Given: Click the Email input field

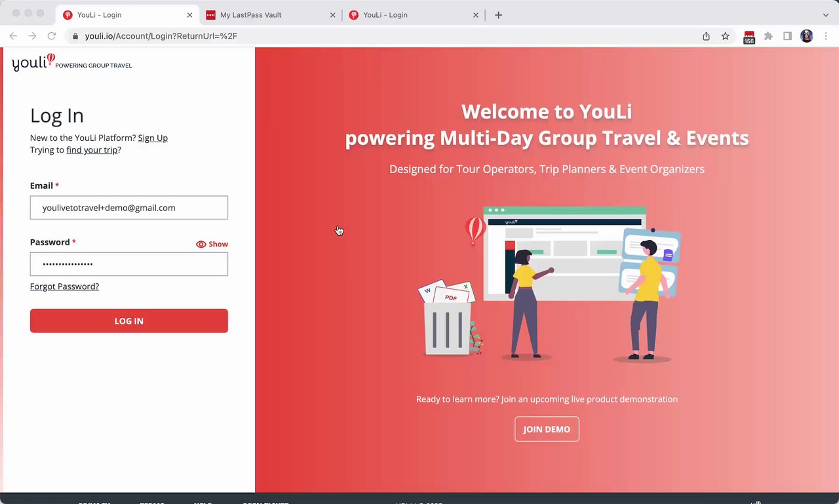Looking at the screenshot, I should [129, 208].
